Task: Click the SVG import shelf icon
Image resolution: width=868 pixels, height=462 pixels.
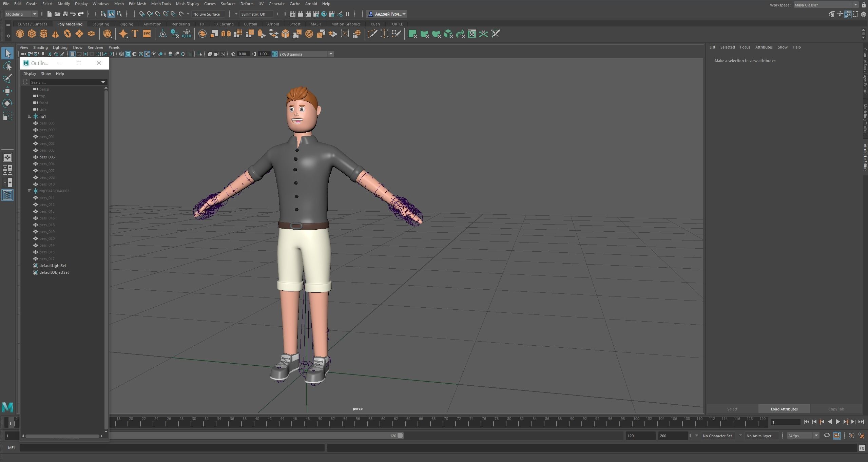Action: (147, 34)
